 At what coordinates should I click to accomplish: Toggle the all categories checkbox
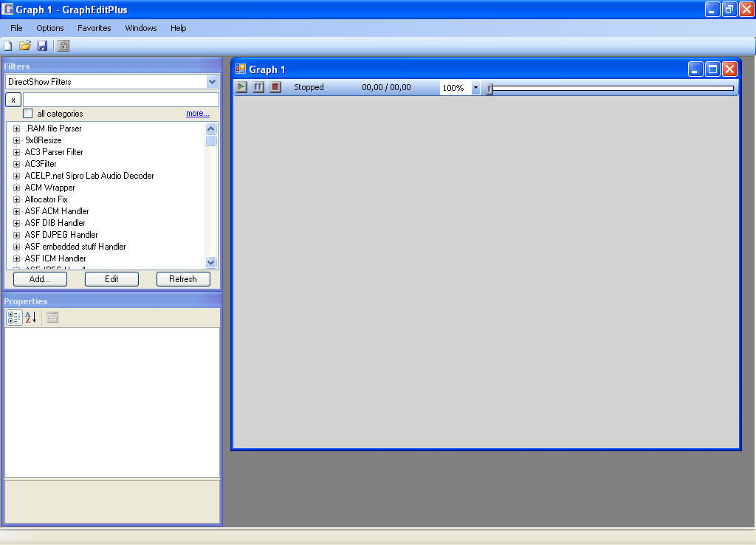point(27,113)
